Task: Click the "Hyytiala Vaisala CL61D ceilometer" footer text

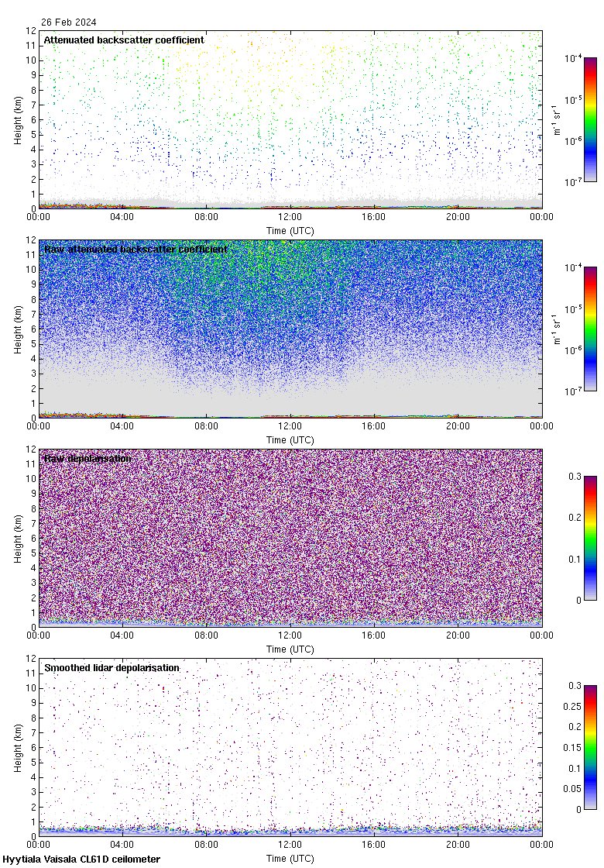Action: [81, 859]
